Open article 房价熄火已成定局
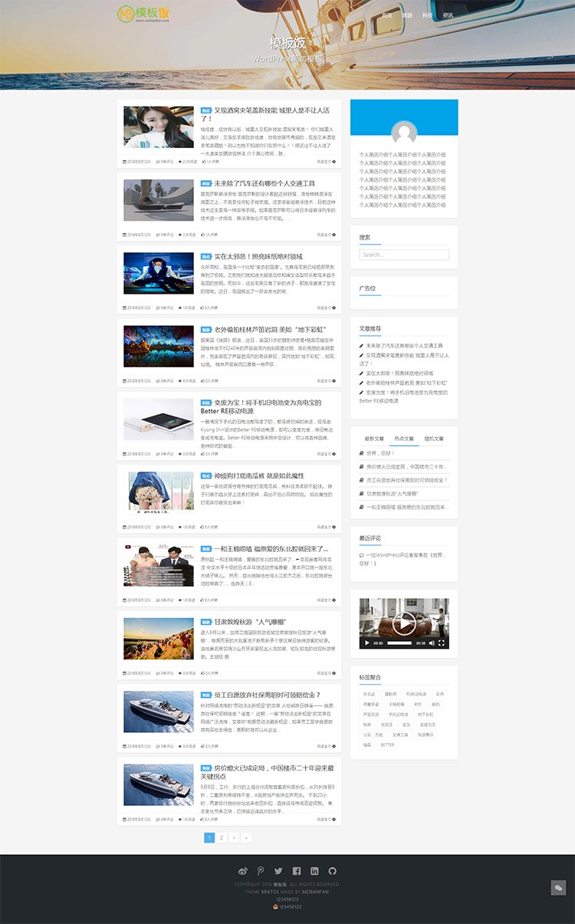Image resolution: width=575 pixels, height=924 pixels. [268, 772]
